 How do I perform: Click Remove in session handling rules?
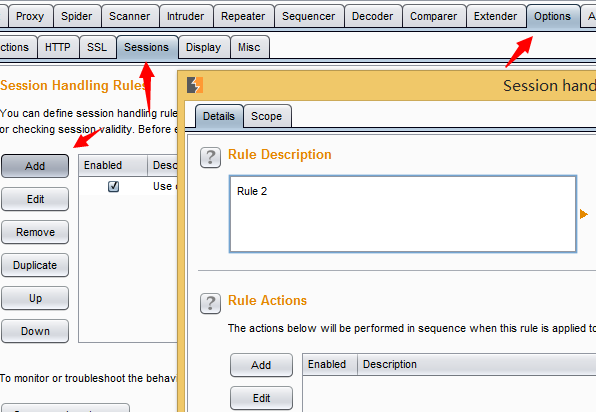[35, 232]
